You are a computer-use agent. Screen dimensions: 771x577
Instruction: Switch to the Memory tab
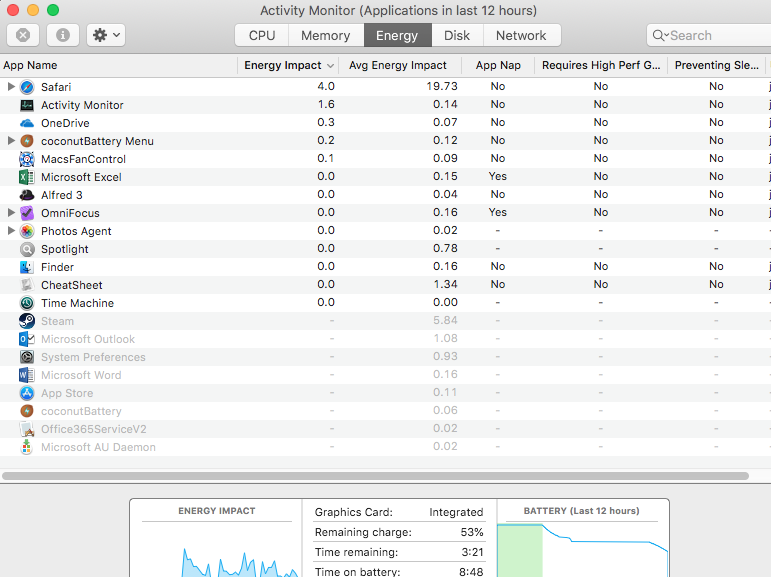[x=326, y=35]
